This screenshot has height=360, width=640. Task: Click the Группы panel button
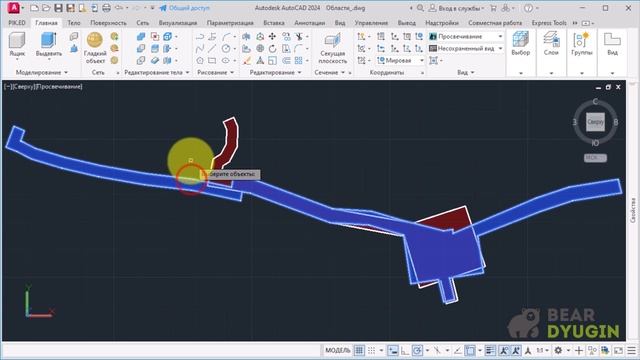582,45
